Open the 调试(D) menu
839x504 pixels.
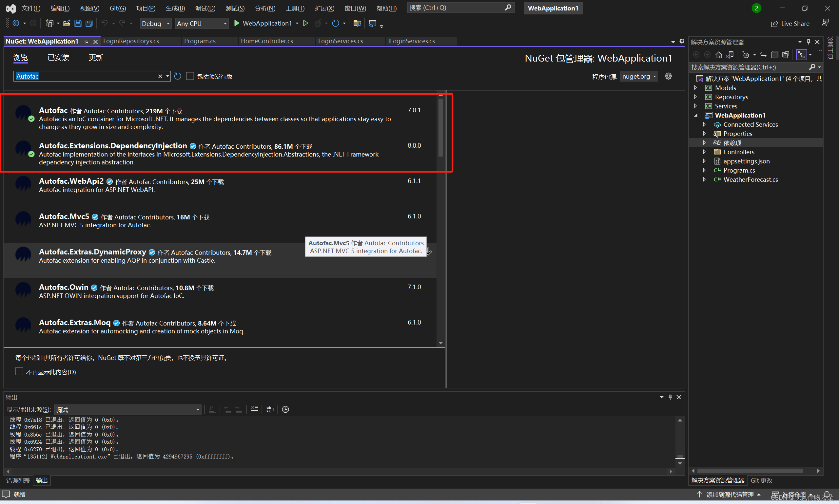click(x=205, y=8)
